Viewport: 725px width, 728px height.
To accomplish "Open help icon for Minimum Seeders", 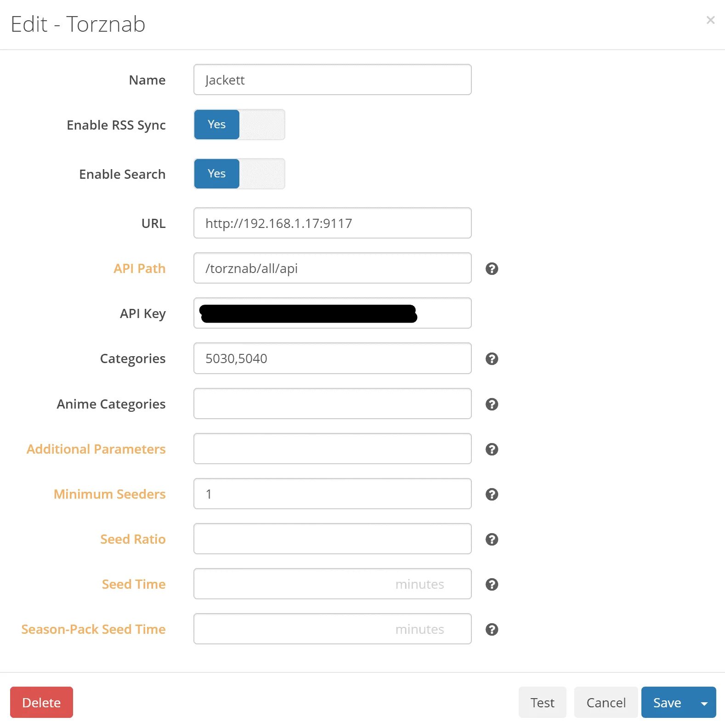I will point(492,494).
